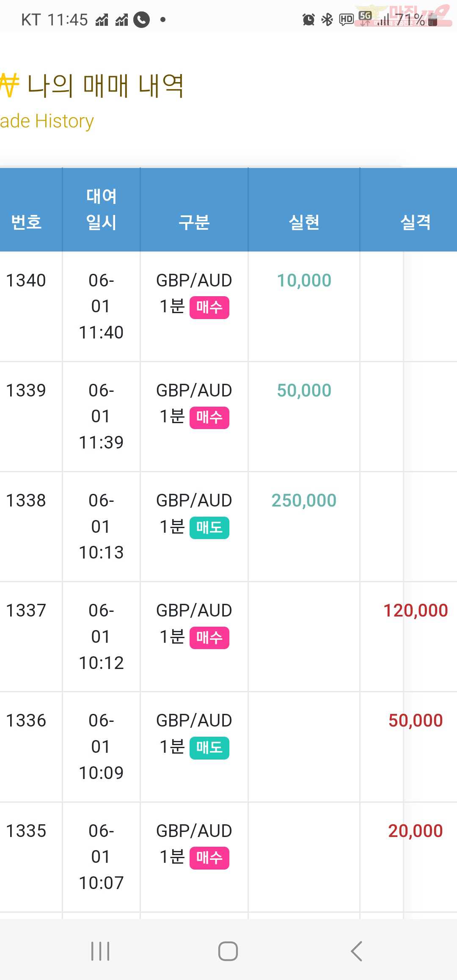Viewport: 457px width, 980px height.
Task: Tap the 나의 매매 내역 page title
Action: [x=105, y=85]
